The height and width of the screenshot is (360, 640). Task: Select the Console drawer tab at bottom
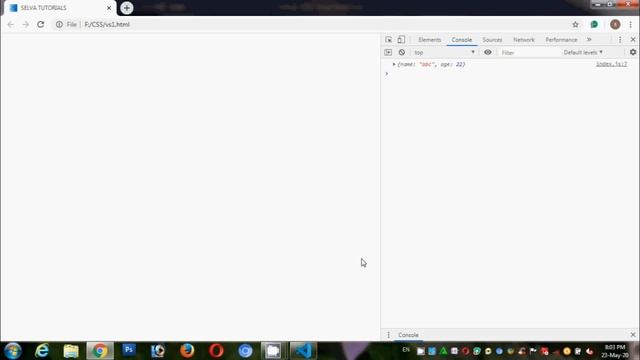click(408, 335)
